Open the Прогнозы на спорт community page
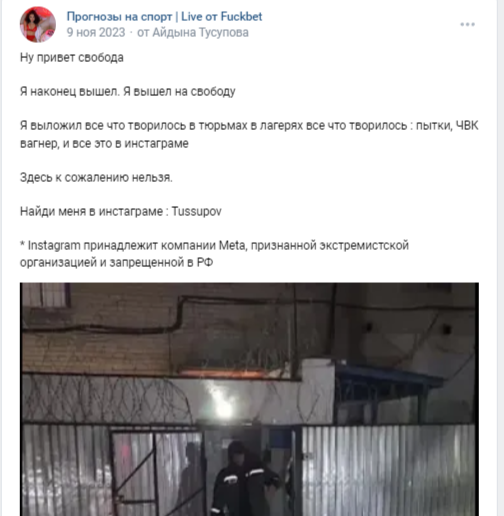This screenshot has height=516, width=504. pyautogui.click(x=164, y=16)
